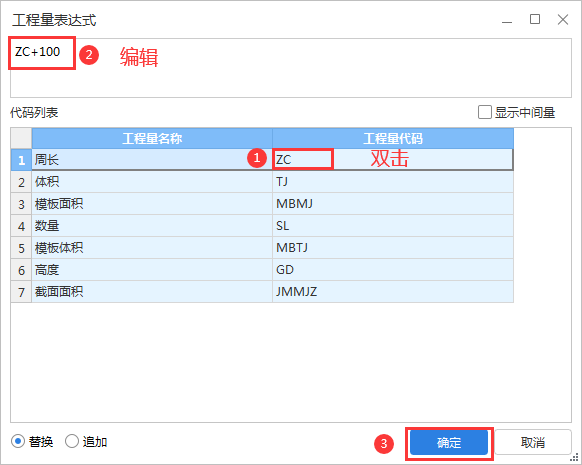Enable the 显示中间量 checkbox
Viewport: 582px width, 465px height.
[x=484, y=112]
